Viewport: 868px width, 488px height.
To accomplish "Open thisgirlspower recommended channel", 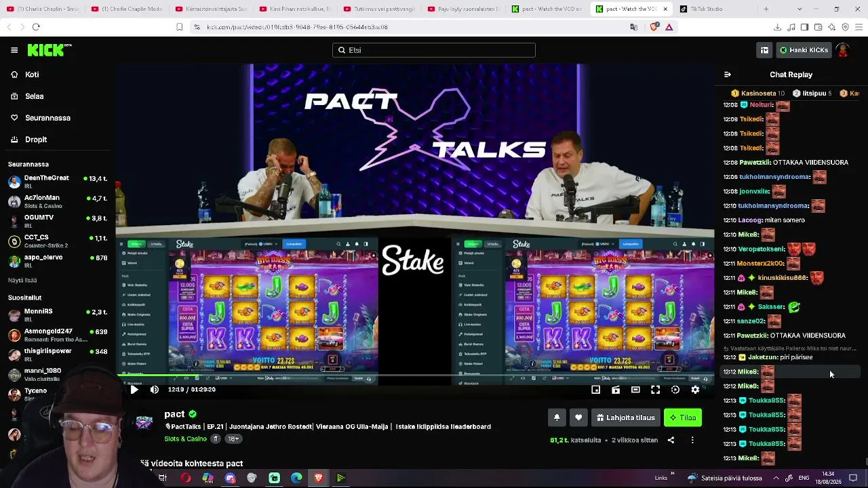I will pos(58,354).
